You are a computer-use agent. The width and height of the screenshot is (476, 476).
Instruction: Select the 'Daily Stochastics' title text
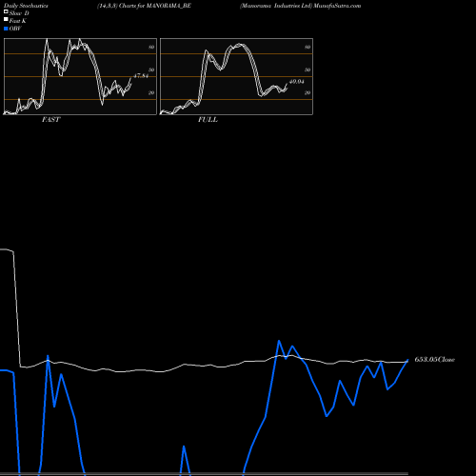(26, 6)
